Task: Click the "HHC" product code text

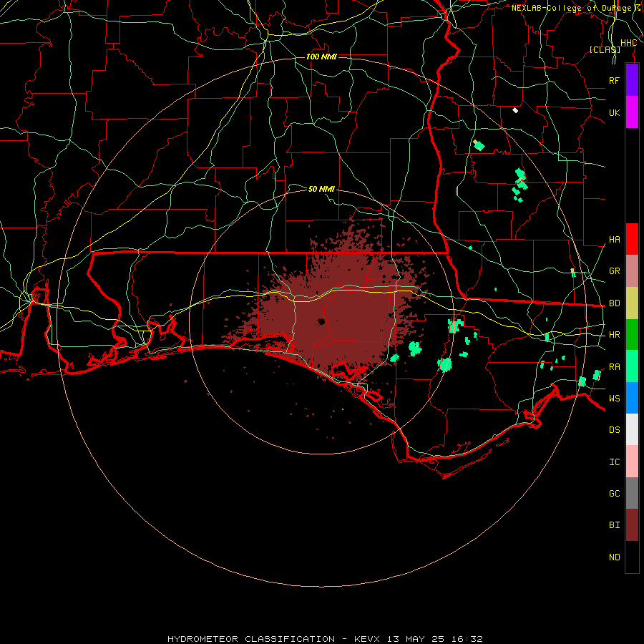Action: coord(629,43)
